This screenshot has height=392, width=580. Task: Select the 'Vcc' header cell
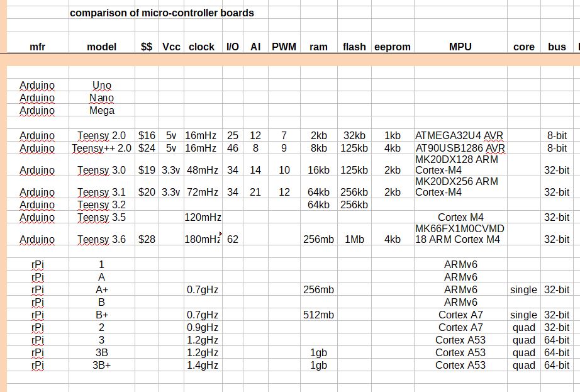click(171, 47)
